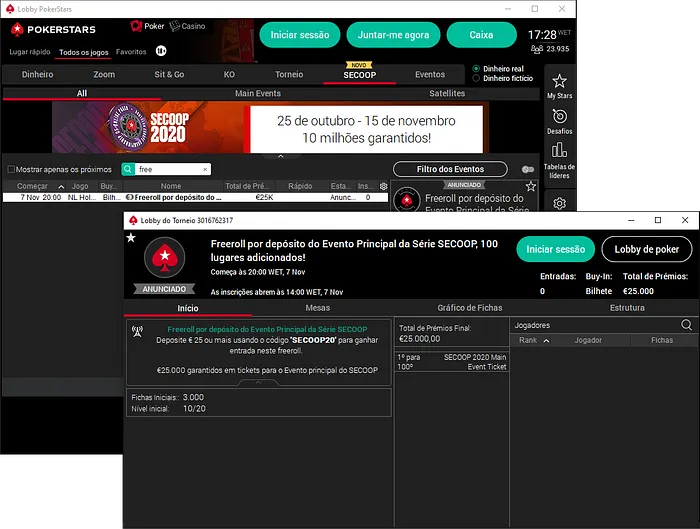This screenshot has width=700, height=529.
Task: Search players with magnifier in Jogadores panel
Action: 687,325
